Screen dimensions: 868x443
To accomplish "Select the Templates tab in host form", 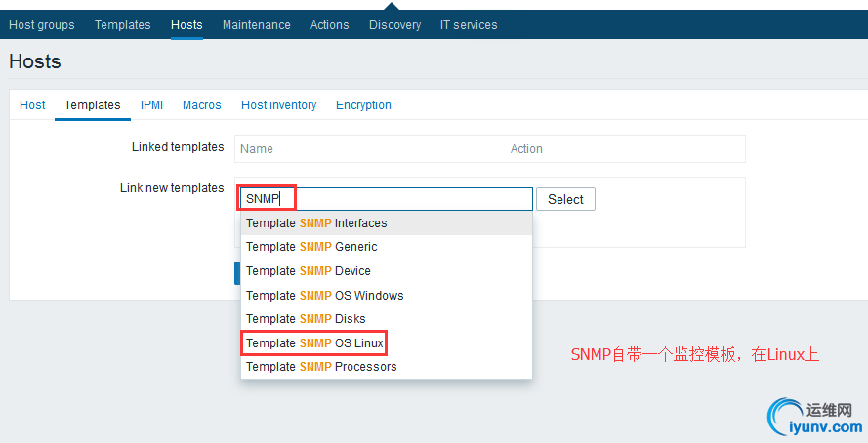I will (93, 105).
